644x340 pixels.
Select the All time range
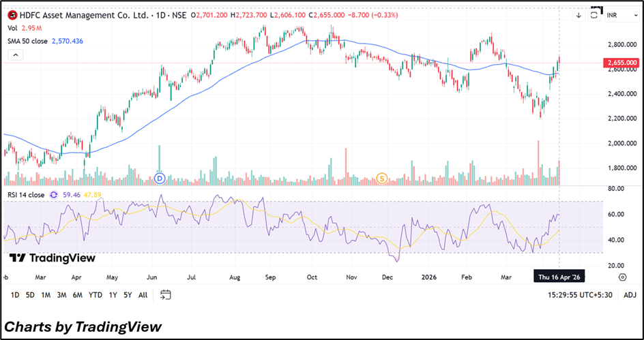click(x=143, y=295)
